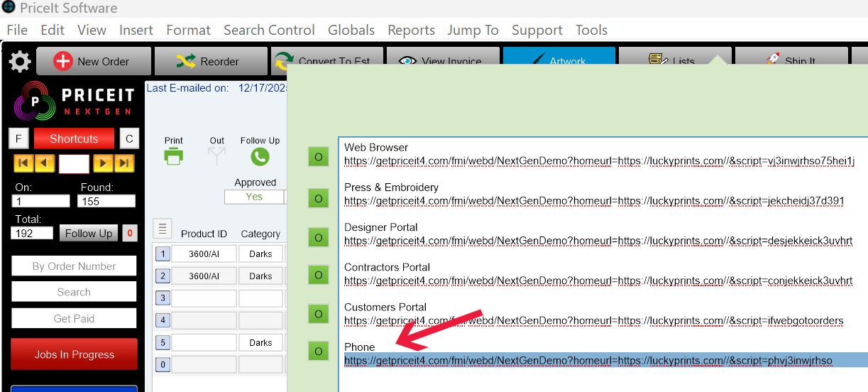Select row number 5 button
Image resolution: width=868 pixels, height=392 pixels.
(x=163, y=343)
